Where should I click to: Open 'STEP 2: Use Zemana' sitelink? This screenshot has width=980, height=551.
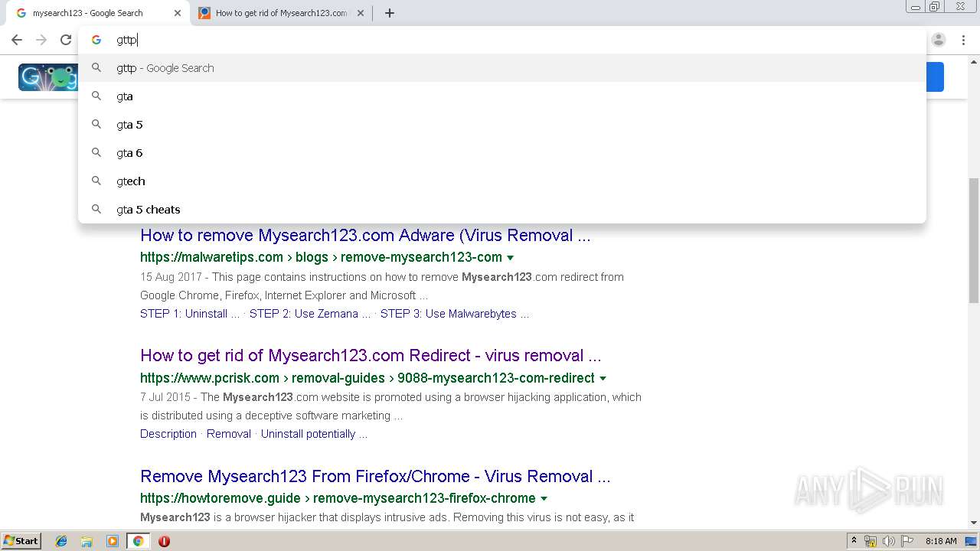(x=310, y=314)
